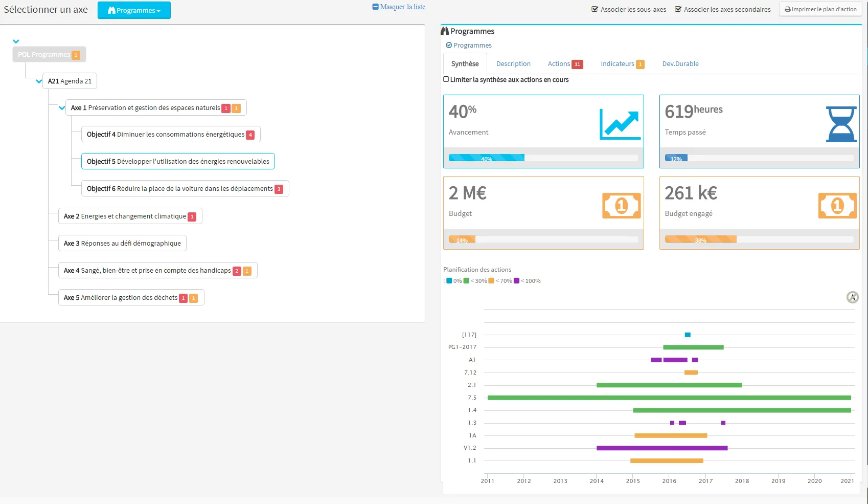Click the red badge on Axe 4

click(237, 271)
